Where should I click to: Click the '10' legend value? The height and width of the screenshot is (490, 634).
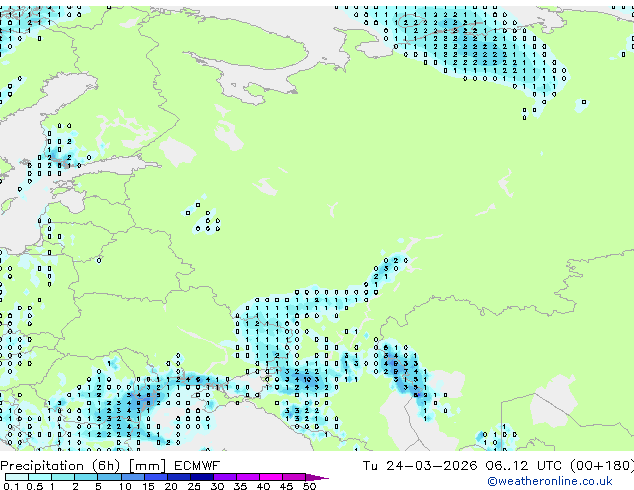click(x=125, y=486)
